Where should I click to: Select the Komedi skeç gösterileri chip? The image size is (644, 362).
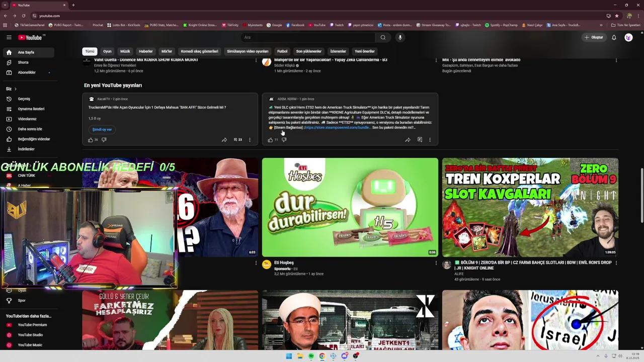coord(199,51)
